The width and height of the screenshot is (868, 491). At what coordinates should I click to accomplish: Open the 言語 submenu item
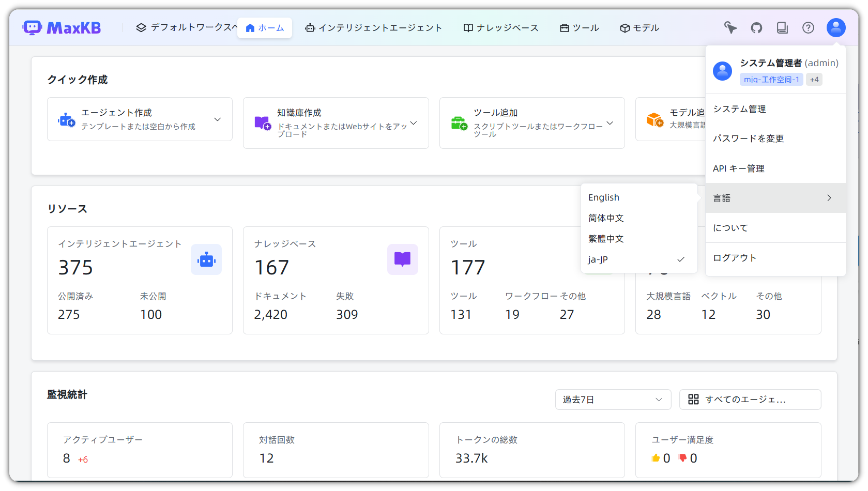pyautogui.click(x=775, y=198)
